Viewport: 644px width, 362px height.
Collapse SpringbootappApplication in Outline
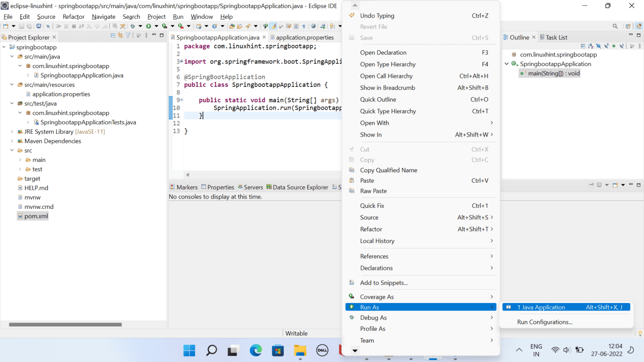506,64
